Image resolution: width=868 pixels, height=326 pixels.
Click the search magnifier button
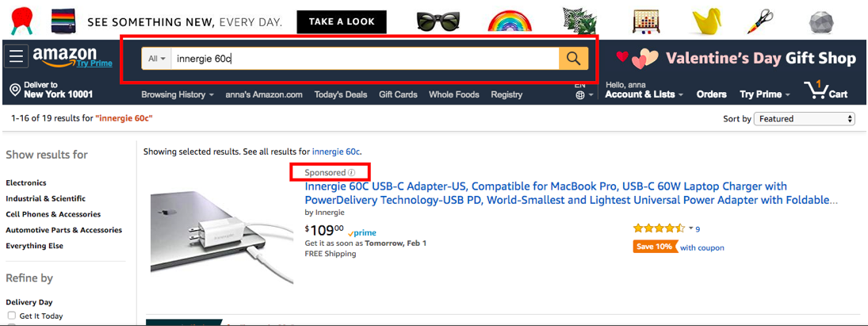tap(573, 59)
